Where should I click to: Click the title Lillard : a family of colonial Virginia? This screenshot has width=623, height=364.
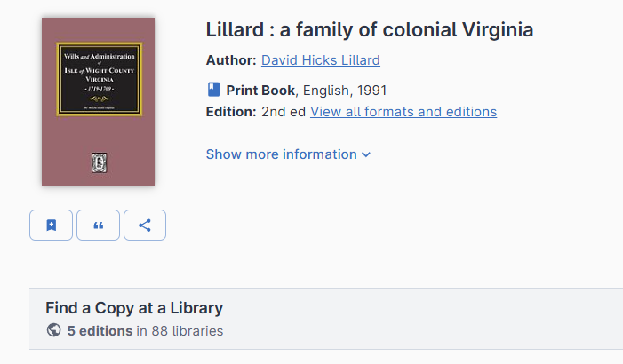coord(370,30)
